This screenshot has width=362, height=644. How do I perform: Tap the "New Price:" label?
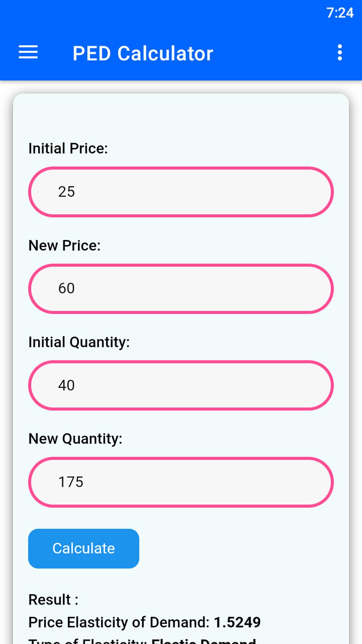click(x=64, y=245)
